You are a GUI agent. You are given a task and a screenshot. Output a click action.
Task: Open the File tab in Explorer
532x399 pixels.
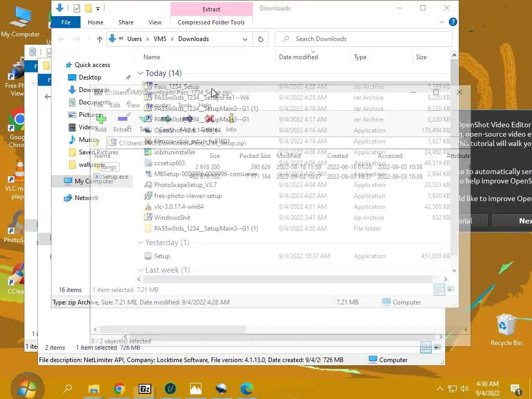pos(66,22)
